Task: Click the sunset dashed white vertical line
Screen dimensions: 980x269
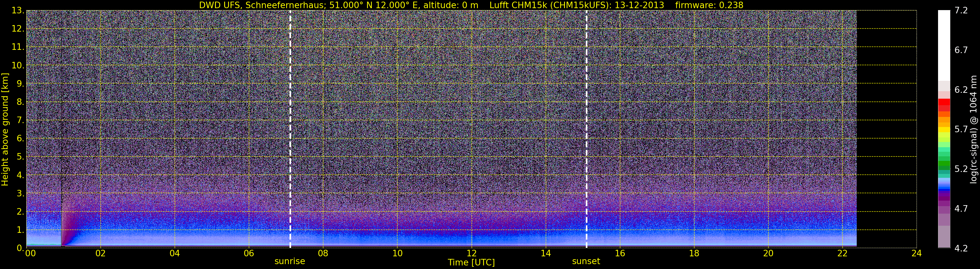Action: [x=586, y=129]
